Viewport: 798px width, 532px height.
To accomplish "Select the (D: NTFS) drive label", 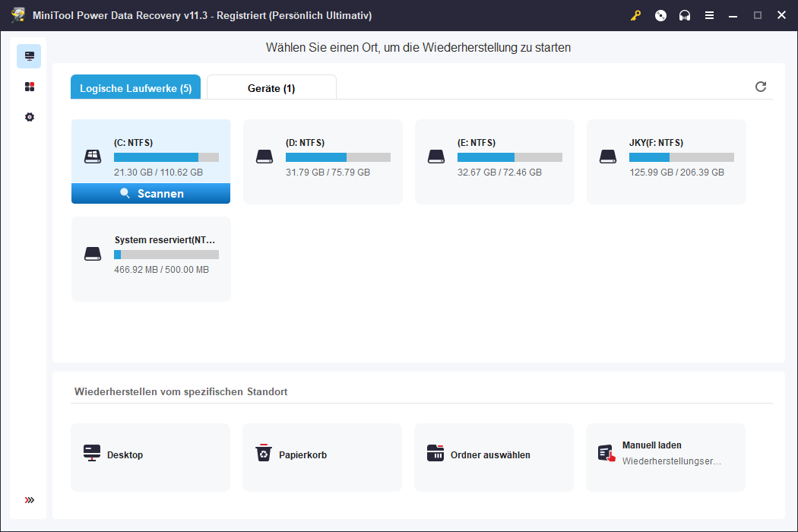I will 305,143.
